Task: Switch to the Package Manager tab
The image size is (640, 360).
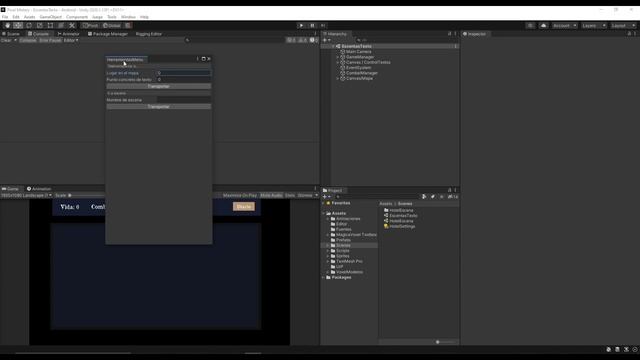Action: [108, 34]
